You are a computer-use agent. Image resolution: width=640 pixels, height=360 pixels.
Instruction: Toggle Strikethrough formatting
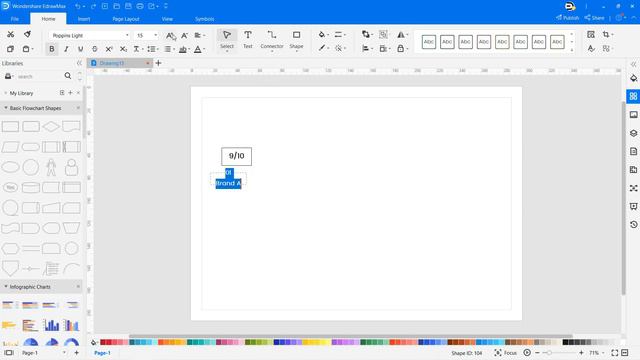pyautogui.click(x=95, y=49)
